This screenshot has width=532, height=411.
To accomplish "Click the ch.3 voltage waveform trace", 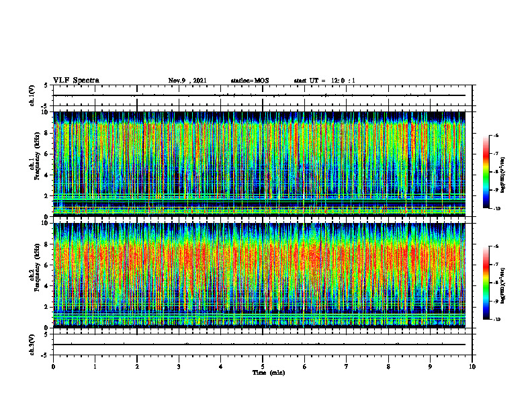I will [x=259, y=345].
